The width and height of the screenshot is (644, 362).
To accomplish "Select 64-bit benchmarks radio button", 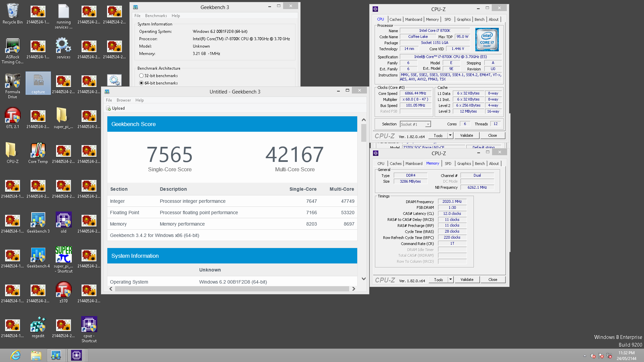I will pyautogui.click(x=141, y=83).
